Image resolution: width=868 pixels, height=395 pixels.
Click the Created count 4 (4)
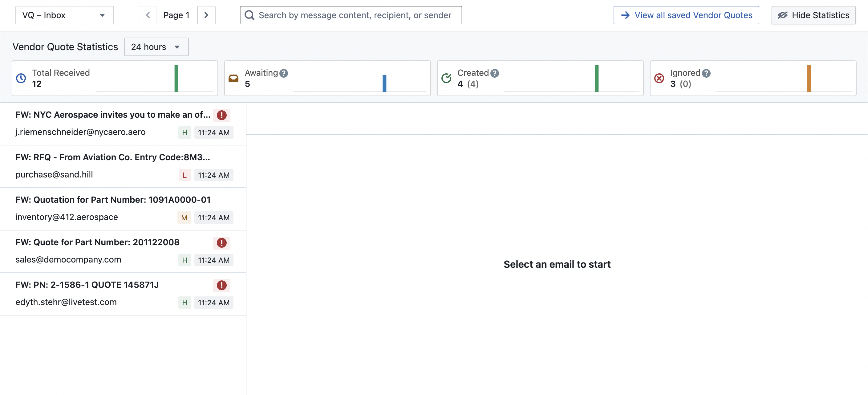pos(468,84)
